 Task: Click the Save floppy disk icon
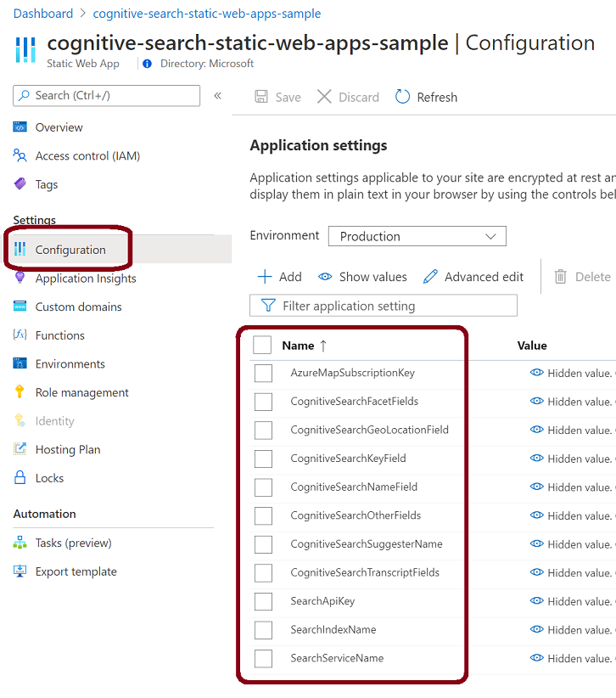[261, 97]
